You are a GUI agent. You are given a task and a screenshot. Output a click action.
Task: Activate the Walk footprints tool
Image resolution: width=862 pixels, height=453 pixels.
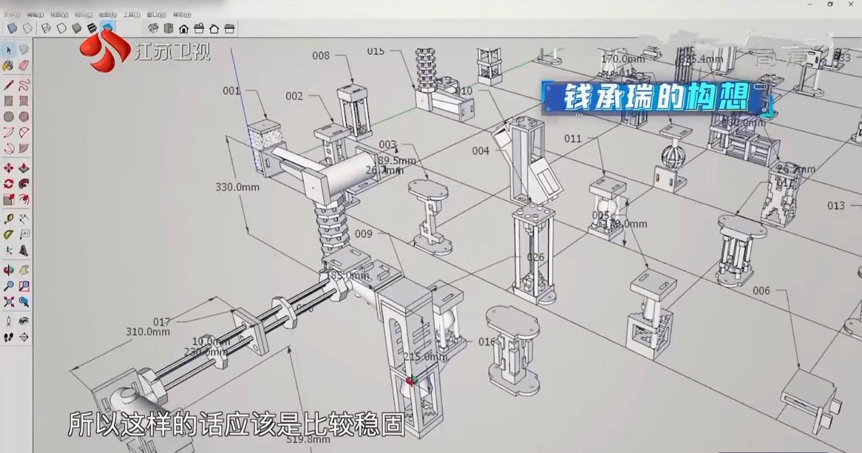pos(9,337)
